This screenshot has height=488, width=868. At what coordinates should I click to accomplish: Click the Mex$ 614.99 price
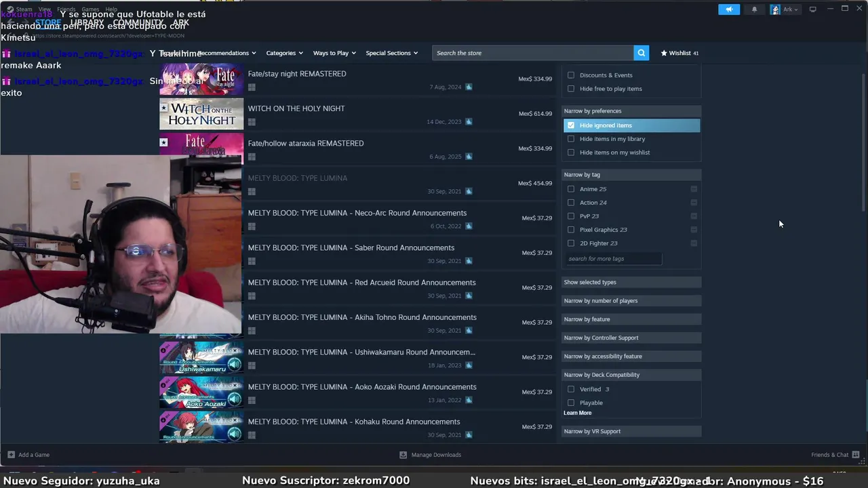(535, 114)
